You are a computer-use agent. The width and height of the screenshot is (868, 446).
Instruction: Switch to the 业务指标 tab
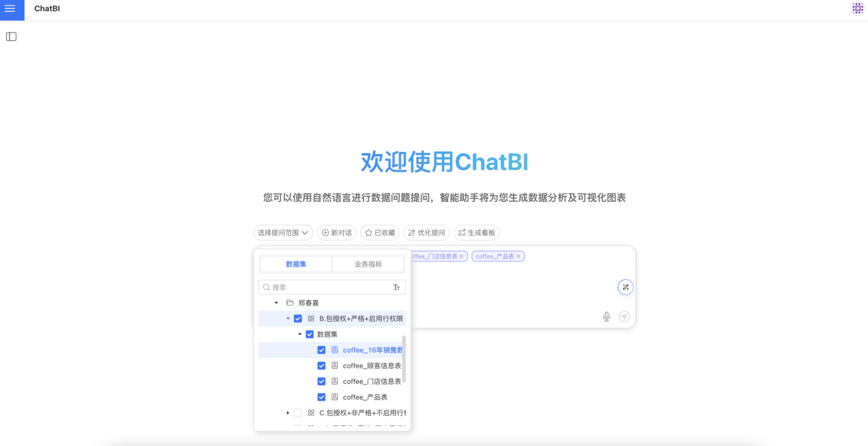368,264
